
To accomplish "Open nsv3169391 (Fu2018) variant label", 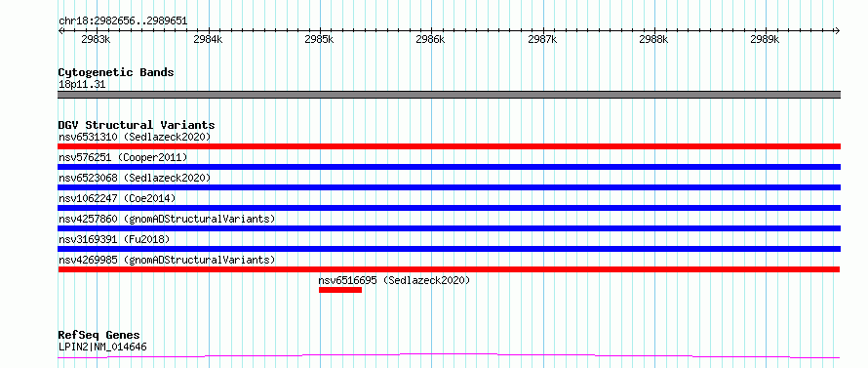I will click(114, 239).
